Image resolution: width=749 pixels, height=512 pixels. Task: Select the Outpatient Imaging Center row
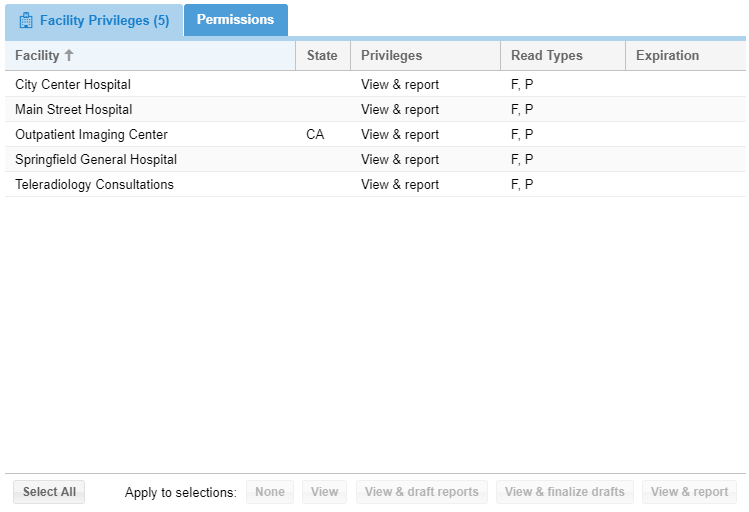click(x=375, y=134)
